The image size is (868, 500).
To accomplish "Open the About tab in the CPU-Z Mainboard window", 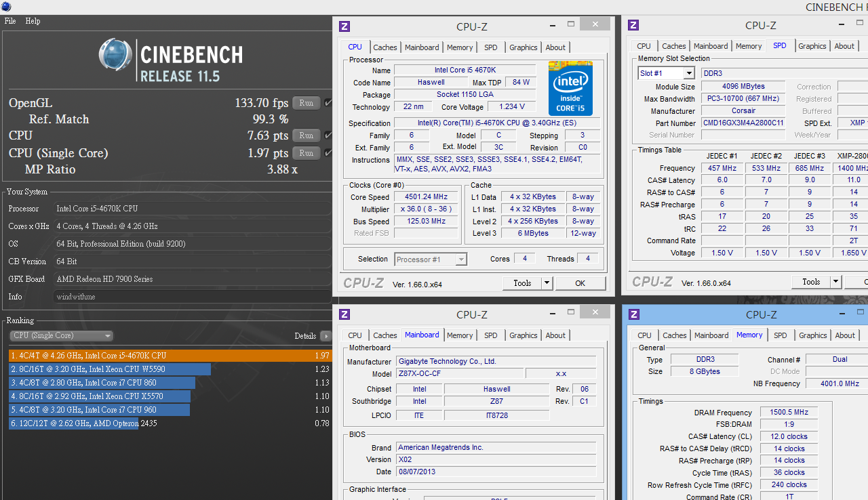I will tap(555, 335).
